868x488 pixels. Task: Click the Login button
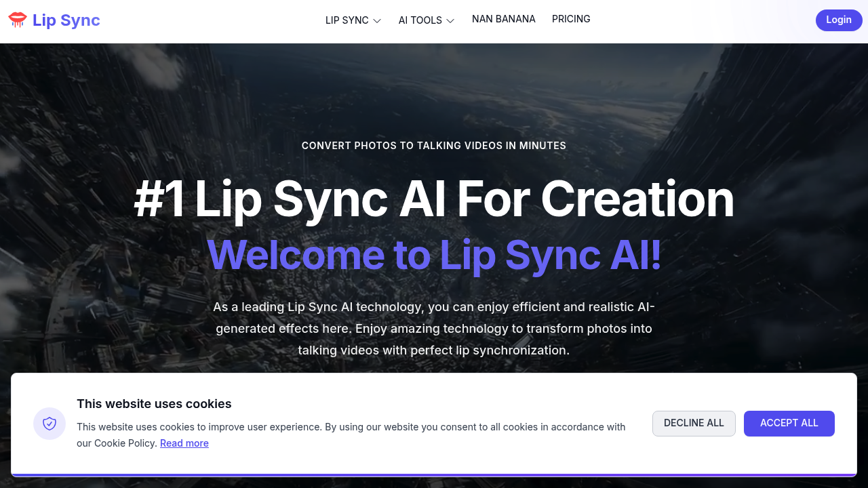point(839,20)
